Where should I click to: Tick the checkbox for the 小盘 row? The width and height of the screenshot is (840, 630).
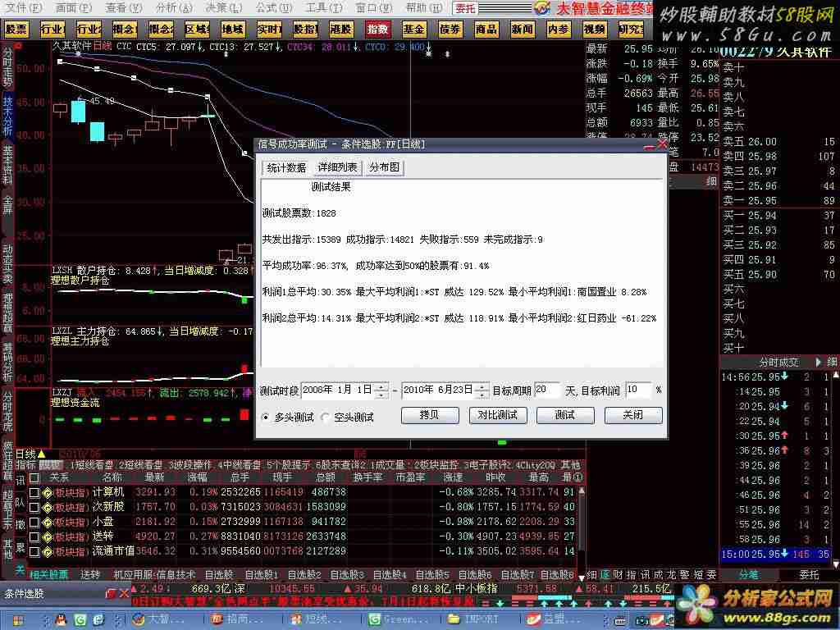34,522
